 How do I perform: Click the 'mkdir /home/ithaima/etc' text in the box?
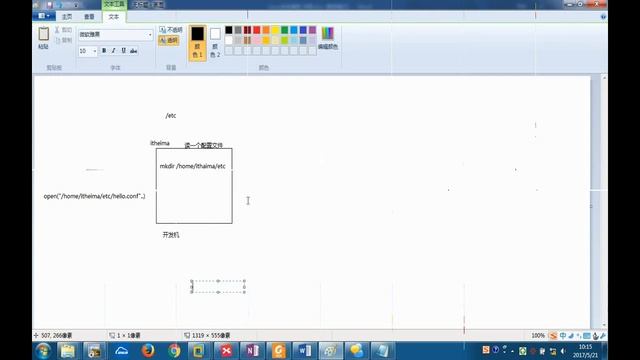click(x=192, y=166)
